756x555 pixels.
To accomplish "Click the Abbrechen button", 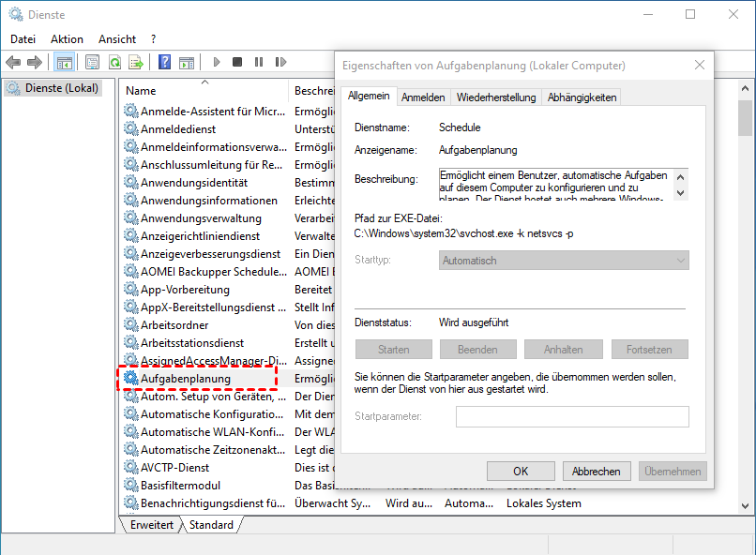I will (x=597, y=472).
